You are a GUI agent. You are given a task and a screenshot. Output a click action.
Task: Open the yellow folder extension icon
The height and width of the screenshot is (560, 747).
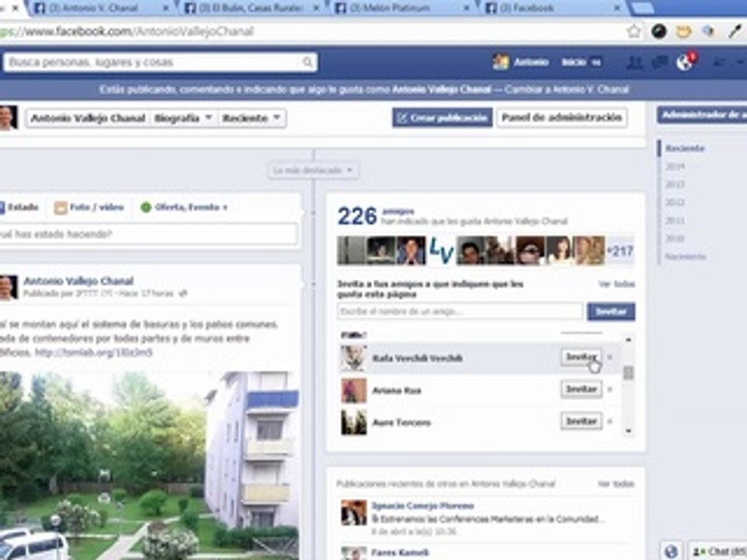684,31
